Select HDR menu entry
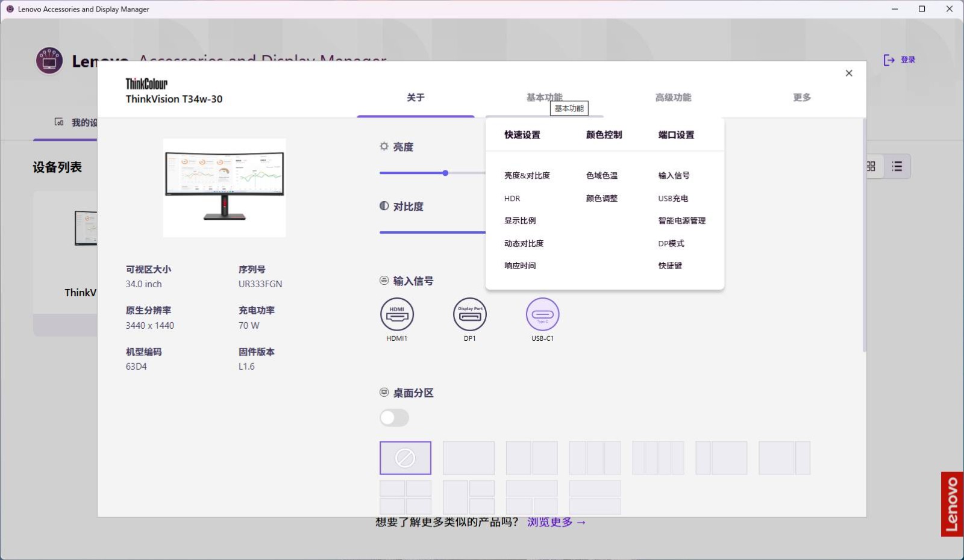Viewport: 964px width, 560px height. (x=512, y=199)
